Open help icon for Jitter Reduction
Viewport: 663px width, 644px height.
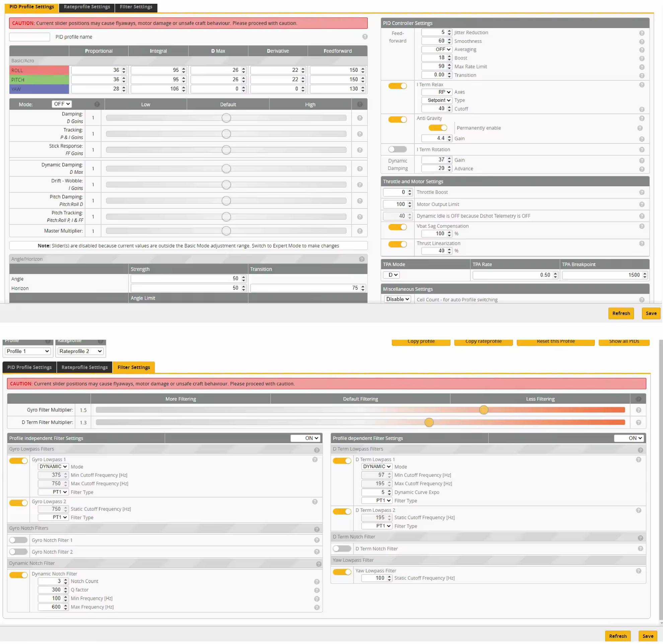pos(642,33)
